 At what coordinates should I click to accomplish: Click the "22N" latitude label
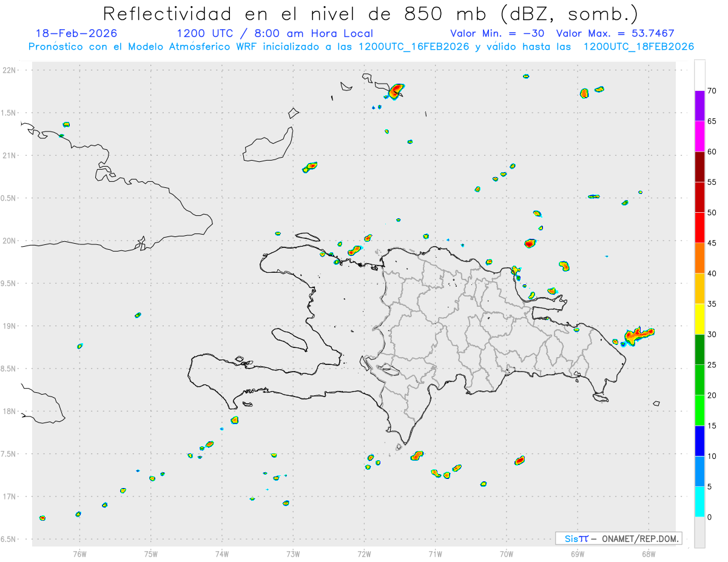(x=10, y=70)
